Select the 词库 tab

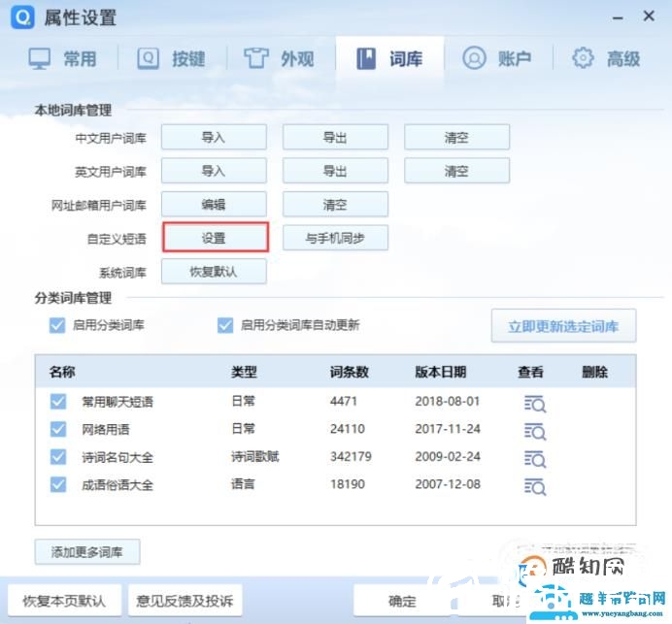pos(389,58)
